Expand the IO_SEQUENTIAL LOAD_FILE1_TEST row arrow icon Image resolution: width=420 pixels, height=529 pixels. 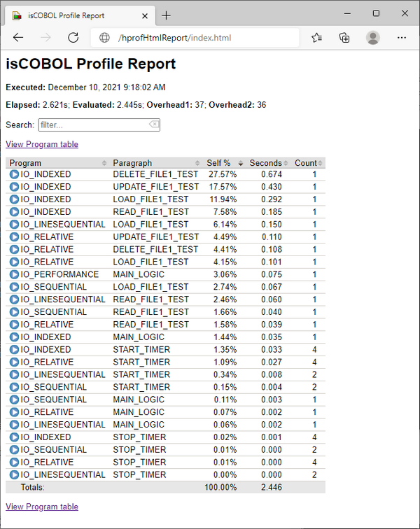14,286
